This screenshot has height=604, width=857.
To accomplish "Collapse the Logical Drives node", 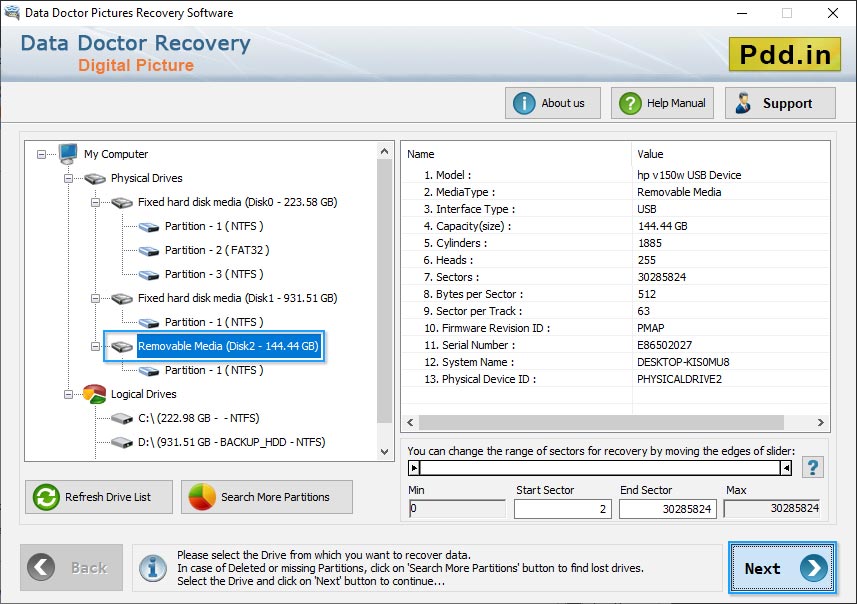I will tap(68, 395).
